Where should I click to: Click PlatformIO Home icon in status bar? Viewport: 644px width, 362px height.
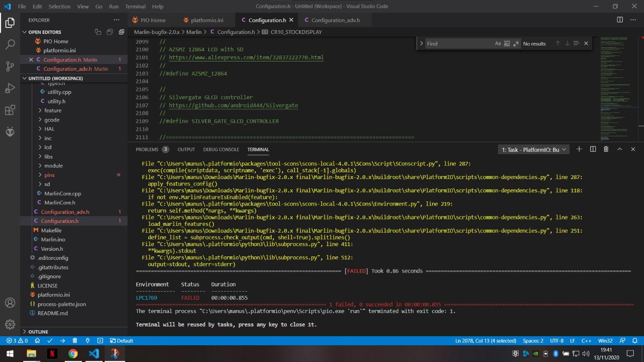[x=37, y=341]
